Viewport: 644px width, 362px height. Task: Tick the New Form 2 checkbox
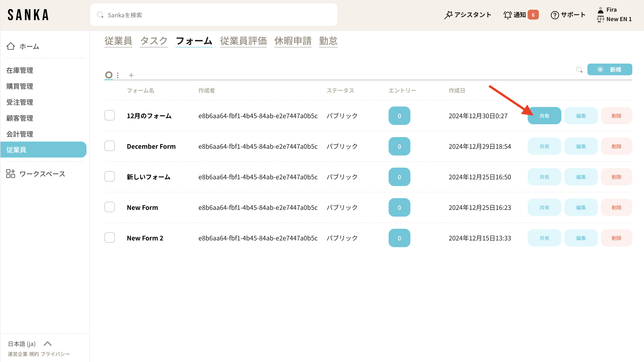click(x=109, y=238)
